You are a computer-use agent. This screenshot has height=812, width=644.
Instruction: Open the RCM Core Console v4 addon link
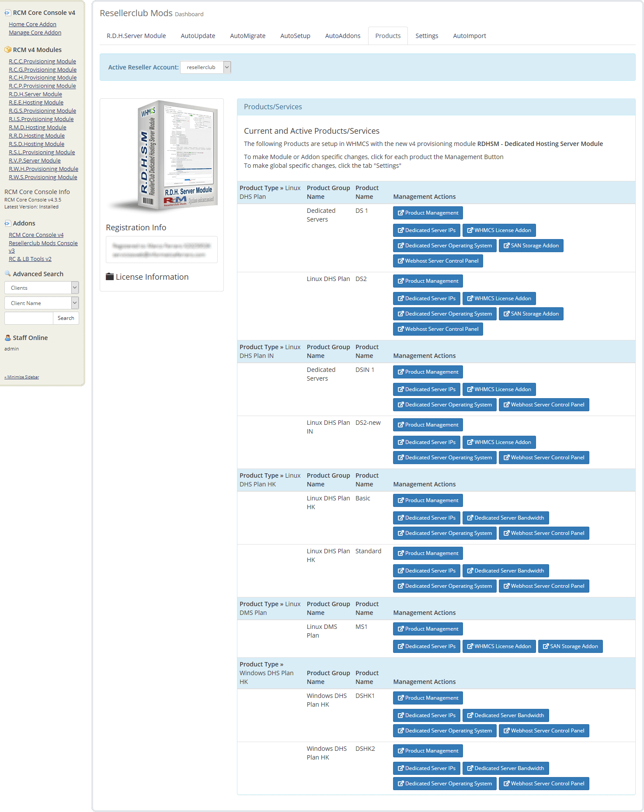pyautogui.click(x=36, y=235)
